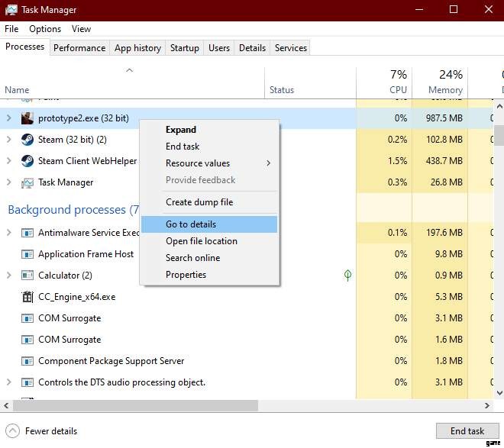Viewport: 504px width, 448px height.
Task: Click the 197.6 MB memory value
Action: (444, 233)
